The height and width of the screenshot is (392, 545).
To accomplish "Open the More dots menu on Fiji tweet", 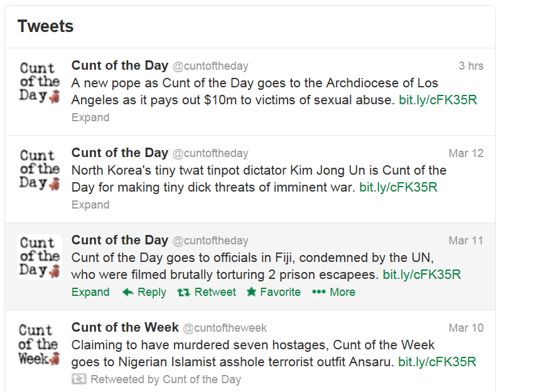I will point(319,292).
